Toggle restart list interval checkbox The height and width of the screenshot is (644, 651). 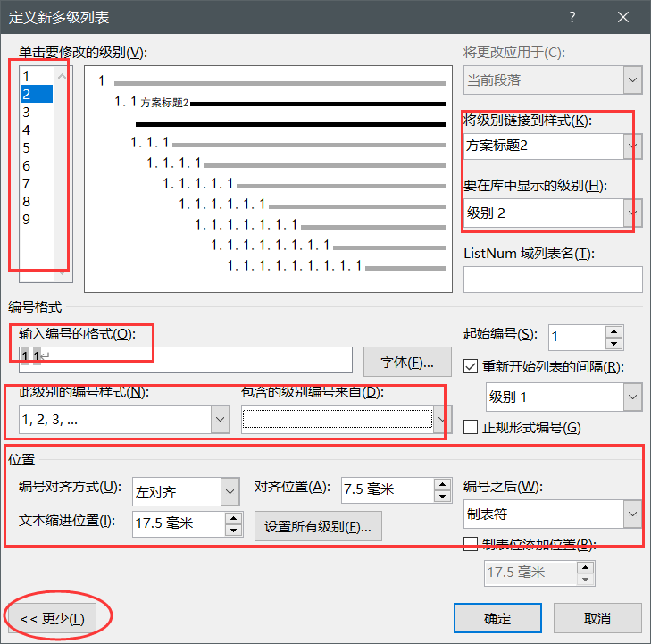(472, 365)
